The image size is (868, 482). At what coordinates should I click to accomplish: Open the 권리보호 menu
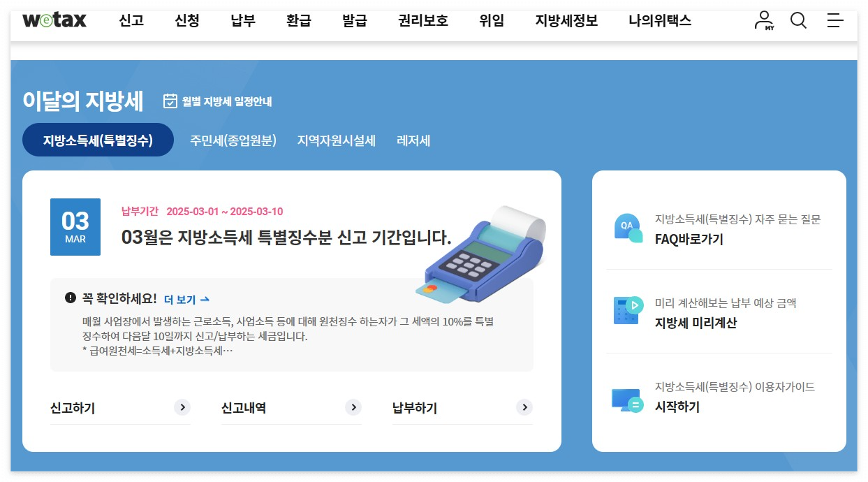click(423, 21)
